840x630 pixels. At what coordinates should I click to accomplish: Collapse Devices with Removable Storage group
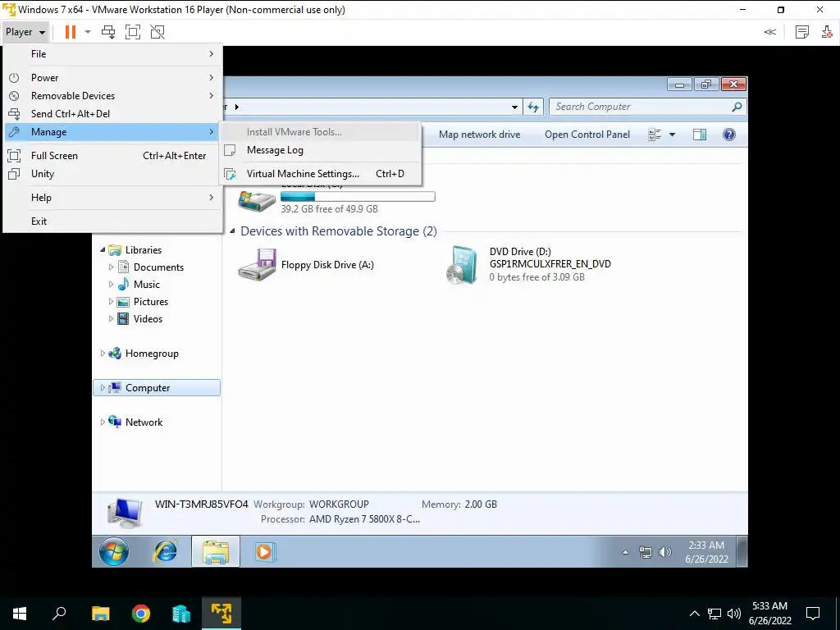tap(232, 231)
